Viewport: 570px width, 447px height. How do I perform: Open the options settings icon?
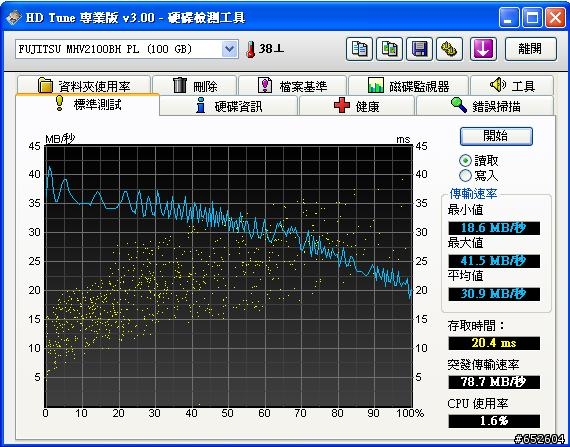point(449,49)
